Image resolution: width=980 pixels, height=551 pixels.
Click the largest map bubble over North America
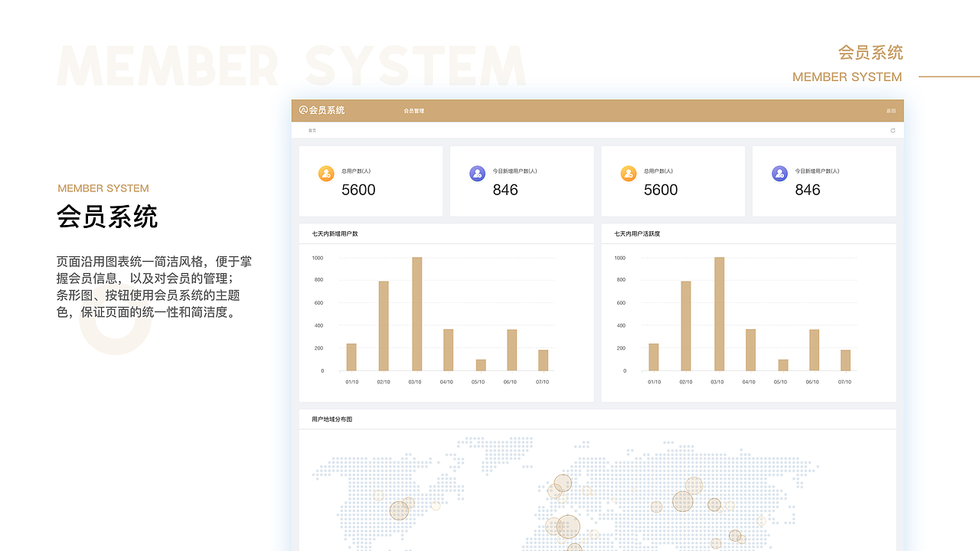coord(399,510)
